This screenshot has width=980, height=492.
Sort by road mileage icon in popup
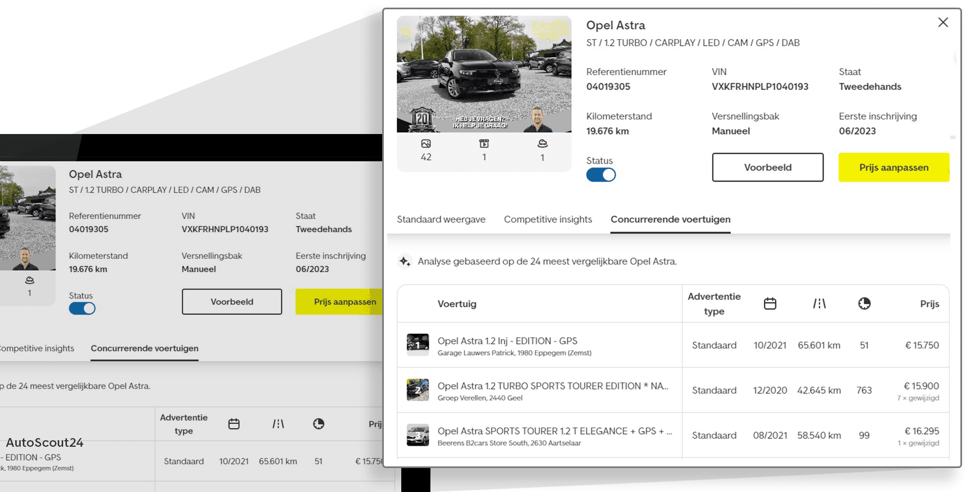click(x=819, y=303)
